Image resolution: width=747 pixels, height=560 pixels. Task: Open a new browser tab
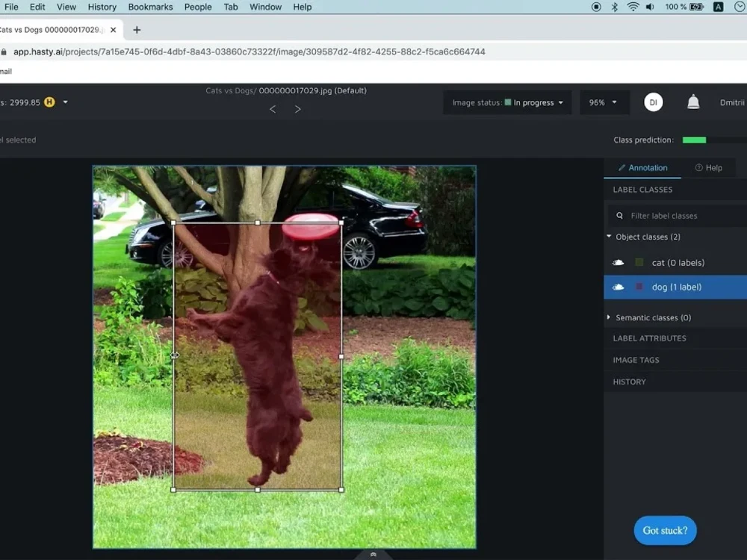137,30
